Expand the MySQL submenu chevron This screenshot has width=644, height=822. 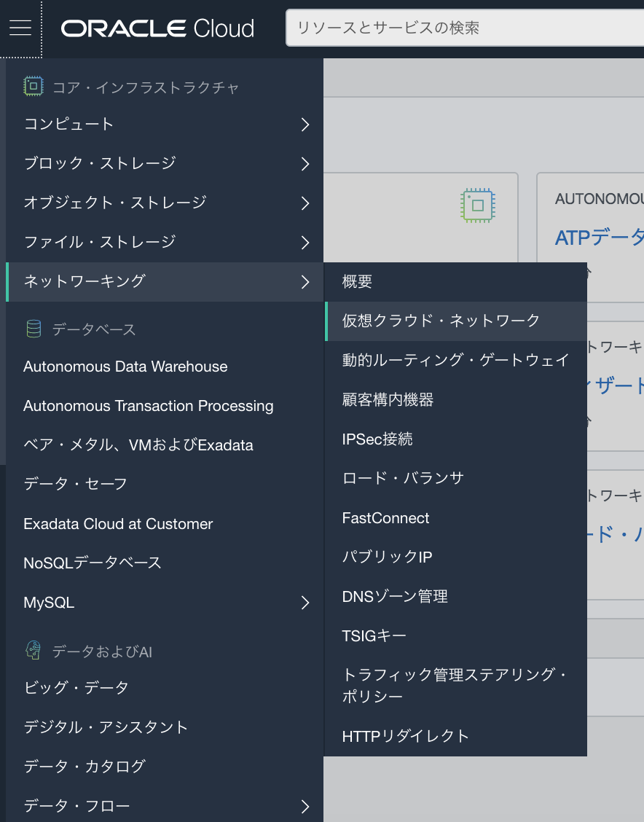click(305, 603)
